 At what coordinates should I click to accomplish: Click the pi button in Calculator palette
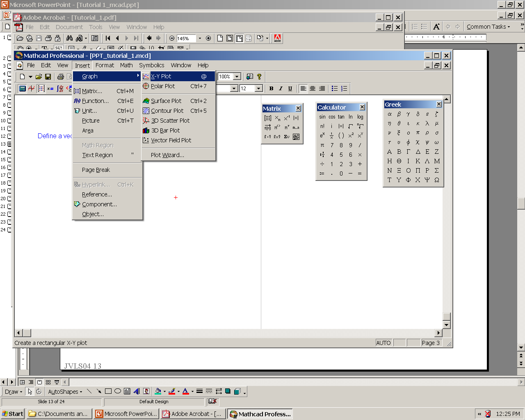(x=322, y=145)
